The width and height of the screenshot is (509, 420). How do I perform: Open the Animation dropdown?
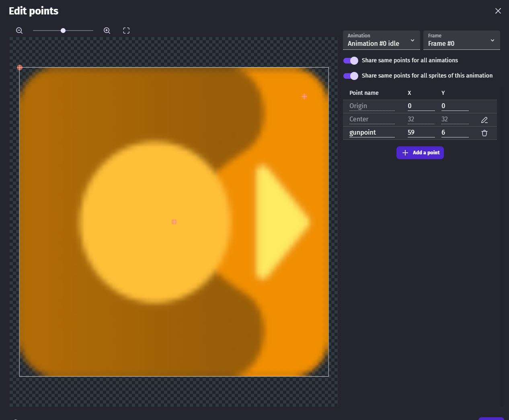pos(382,40)
